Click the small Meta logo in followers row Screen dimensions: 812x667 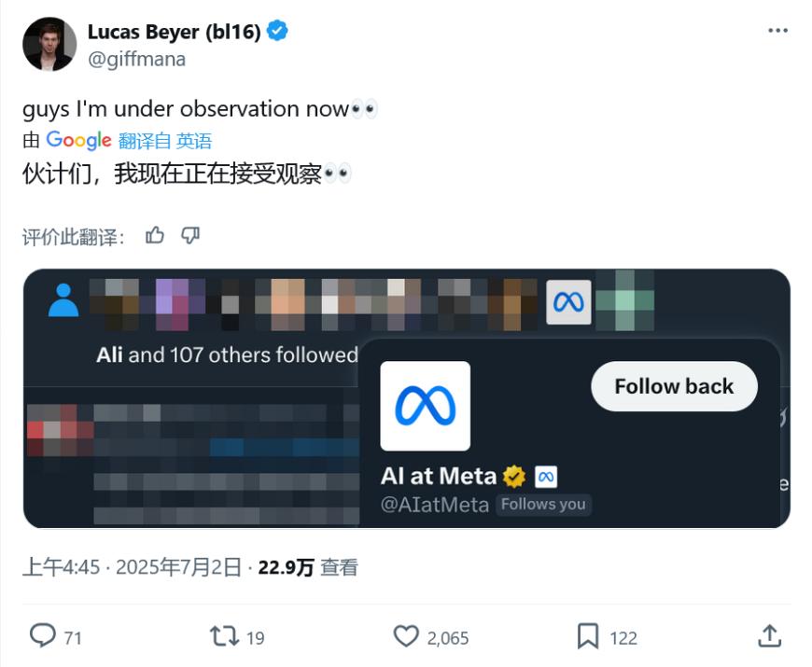[568, 302]
